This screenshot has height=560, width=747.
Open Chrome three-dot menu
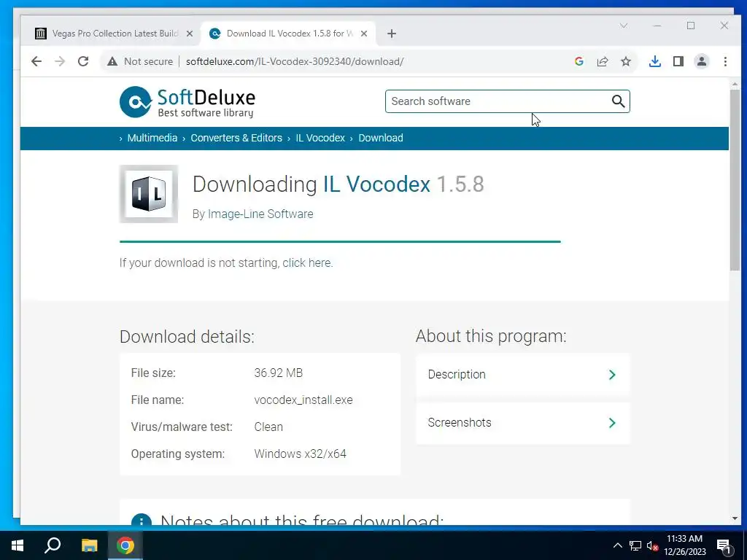pyautogui.click(x=725, y=61)
